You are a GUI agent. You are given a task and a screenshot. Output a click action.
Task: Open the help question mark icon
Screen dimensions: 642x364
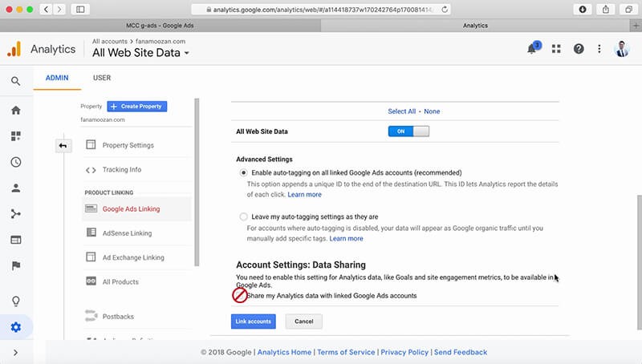(579, 49)
